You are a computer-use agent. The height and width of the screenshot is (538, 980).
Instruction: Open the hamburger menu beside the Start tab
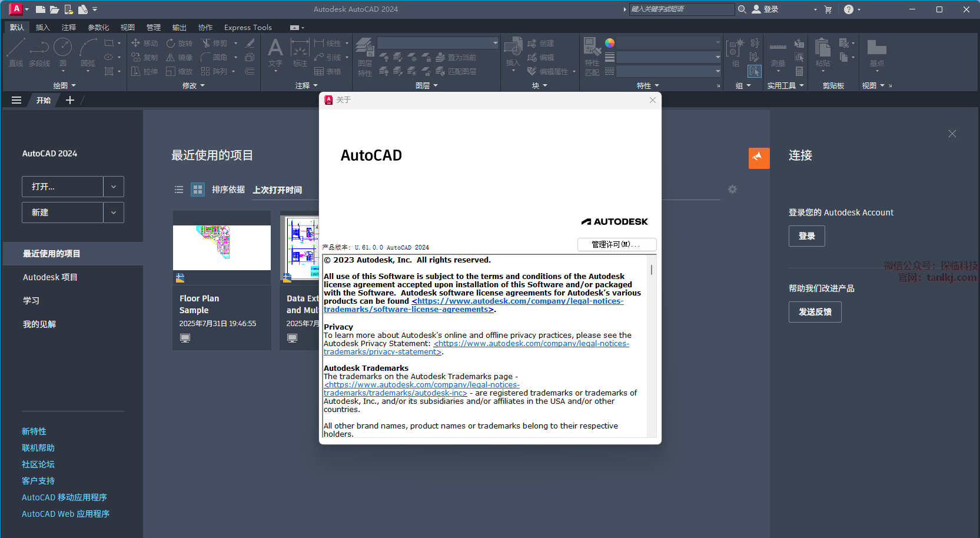click(x=16, y=100)
